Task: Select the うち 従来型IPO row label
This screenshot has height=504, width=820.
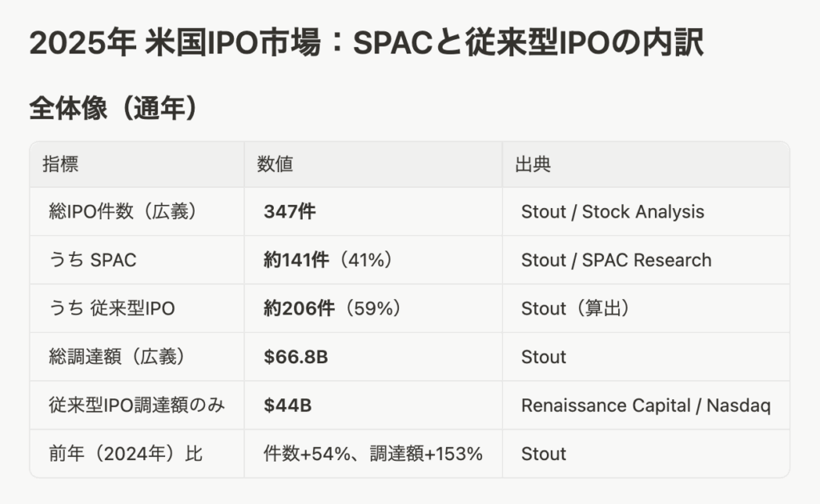Action: coord(111,309)
